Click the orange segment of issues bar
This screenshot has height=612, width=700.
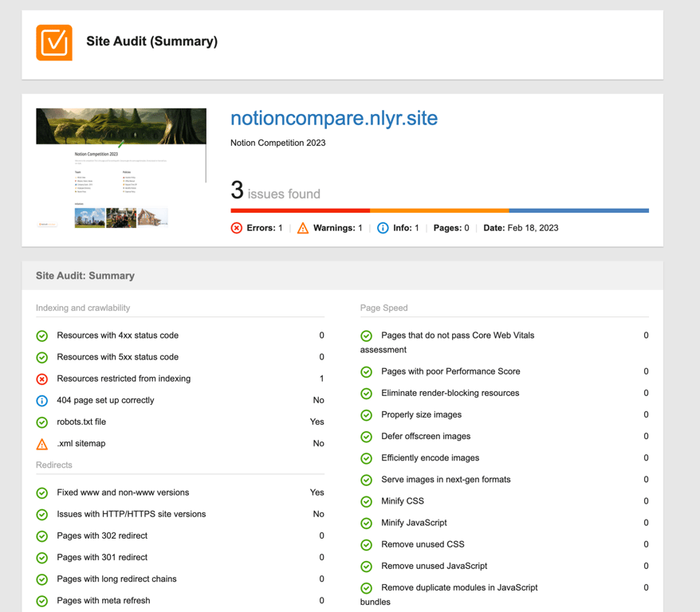click(x=439, y=210)
